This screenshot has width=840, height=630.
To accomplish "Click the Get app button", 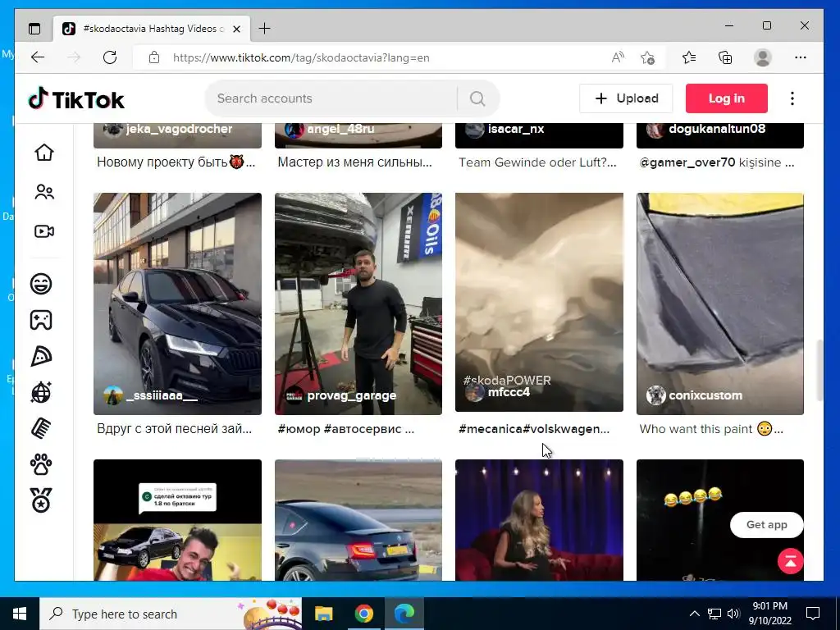I will click(767, 524).
